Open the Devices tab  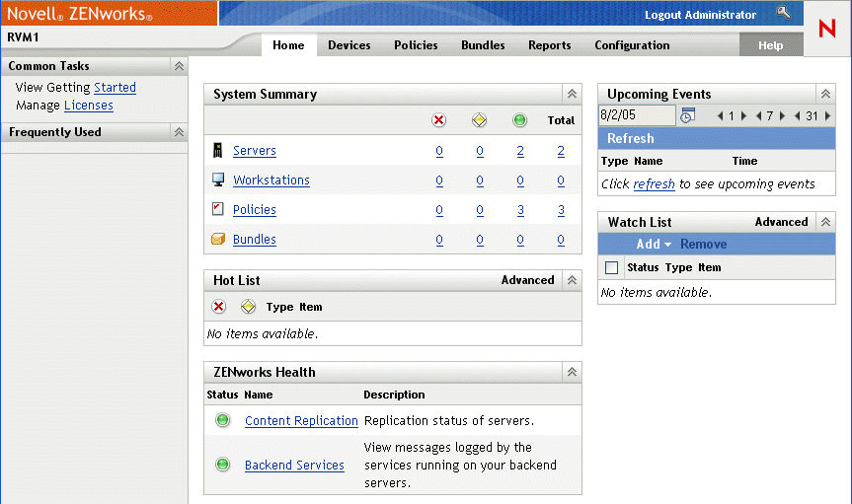(x=349, y=45)
